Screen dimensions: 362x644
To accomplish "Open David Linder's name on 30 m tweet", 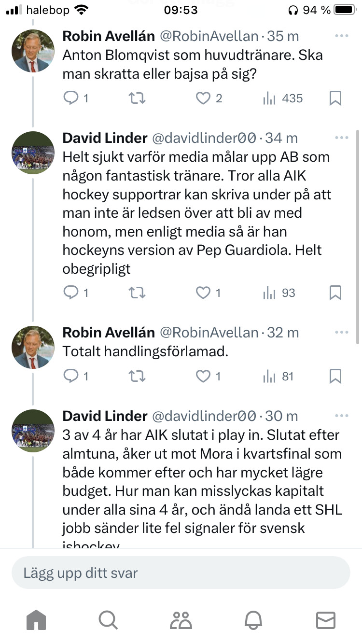I will [x=105, y=416].
